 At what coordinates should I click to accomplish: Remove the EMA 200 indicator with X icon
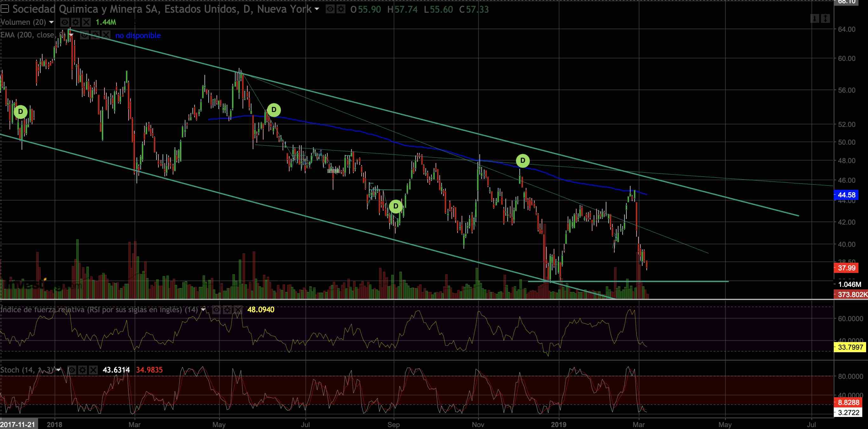coord(106,35)
